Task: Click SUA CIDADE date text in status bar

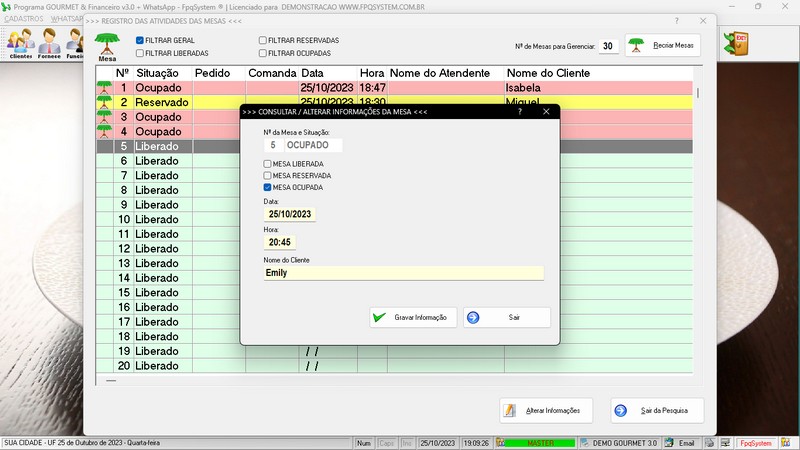Action: 82,443
